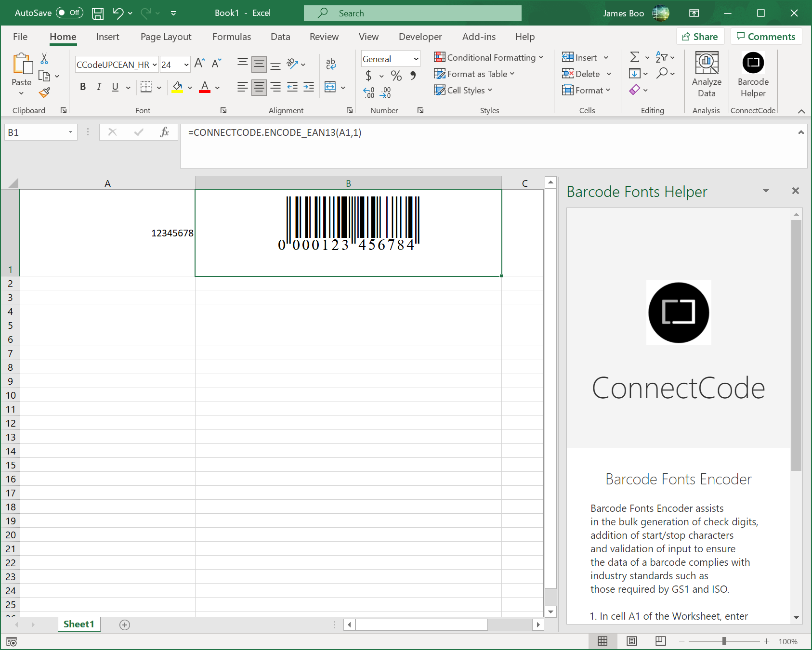Click Increase Decimal icon
The width and height of the screenshot is (812, 650).
(x=369, y=92)
